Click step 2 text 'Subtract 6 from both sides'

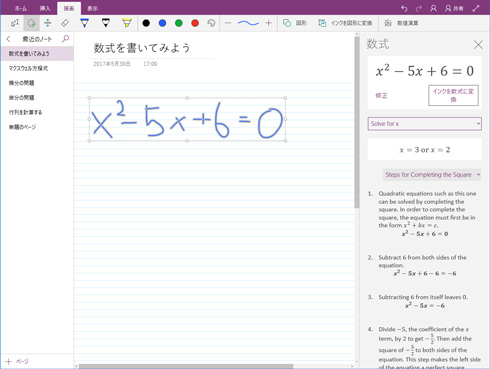tap(422, 261)
